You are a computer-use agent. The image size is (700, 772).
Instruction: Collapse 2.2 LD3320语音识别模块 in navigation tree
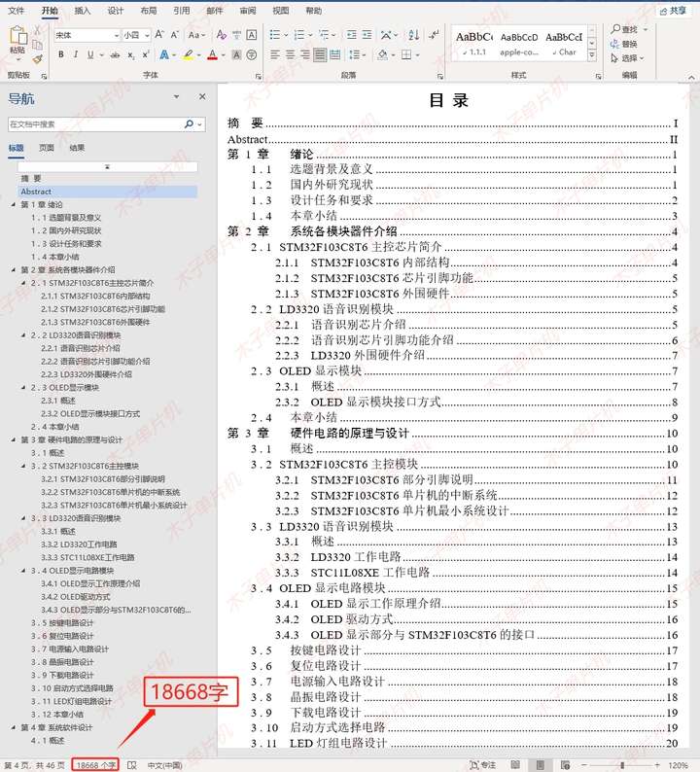[x=23, y=334]
